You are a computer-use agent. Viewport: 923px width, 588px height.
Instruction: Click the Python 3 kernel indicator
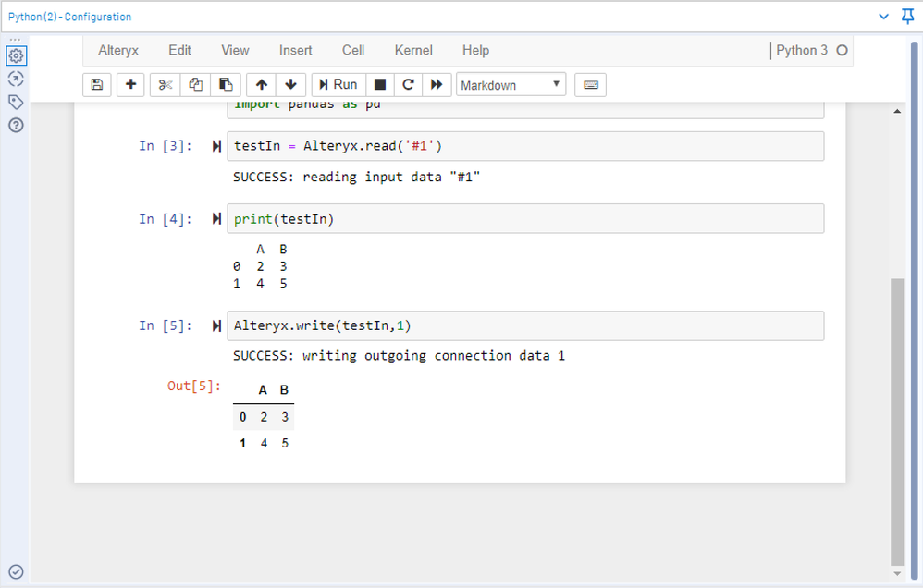point(802,51)
